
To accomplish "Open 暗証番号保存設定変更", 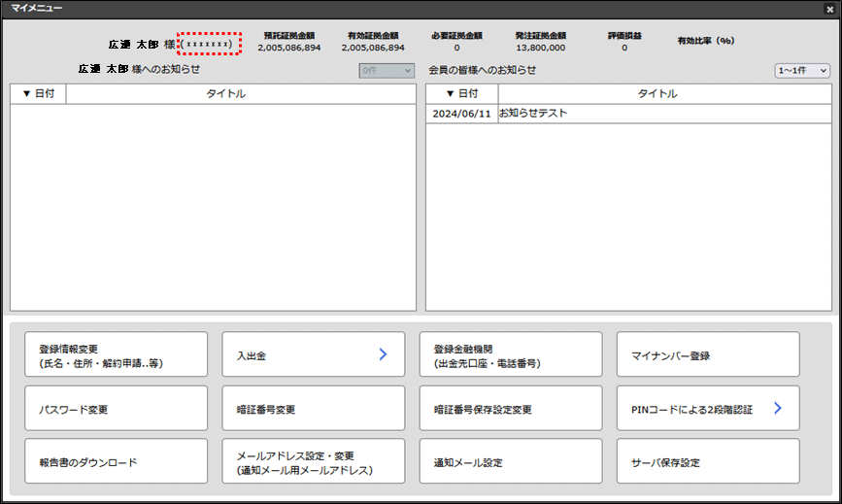I will pos(511,409).
